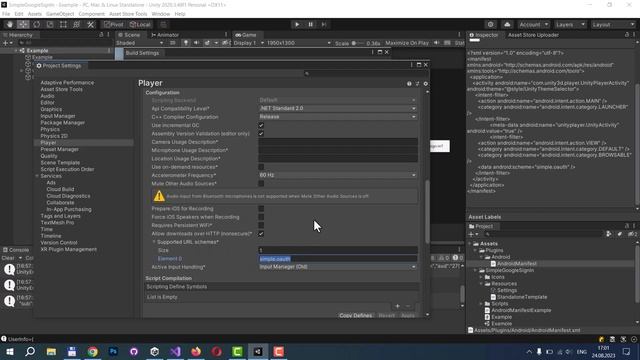Open Collab services gear icon
This screenshot has width=640, height=360.
[x=490, y=24]
